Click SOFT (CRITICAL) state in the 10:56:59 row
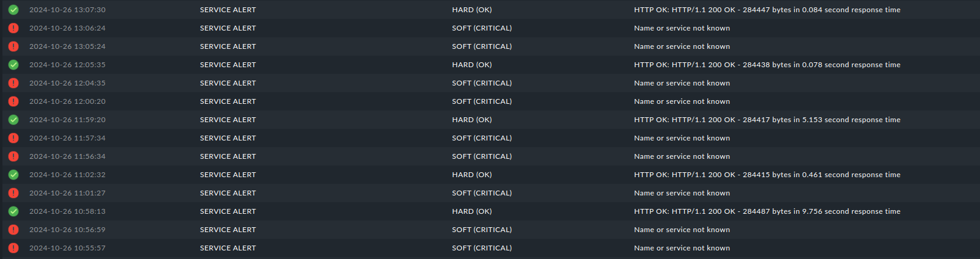Image resolution: width=980 pixels, height=259 pixels. coord(482,230)
